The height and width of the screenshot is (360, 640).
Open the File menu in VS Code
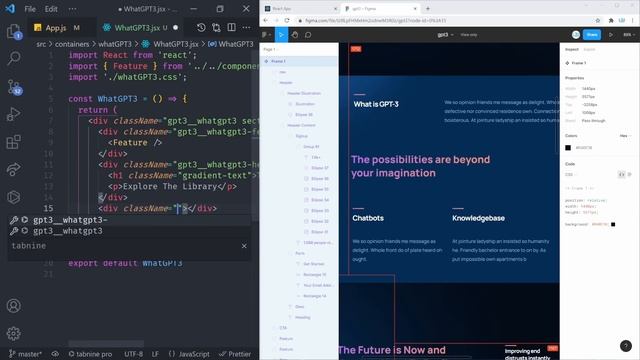[30, 9]
